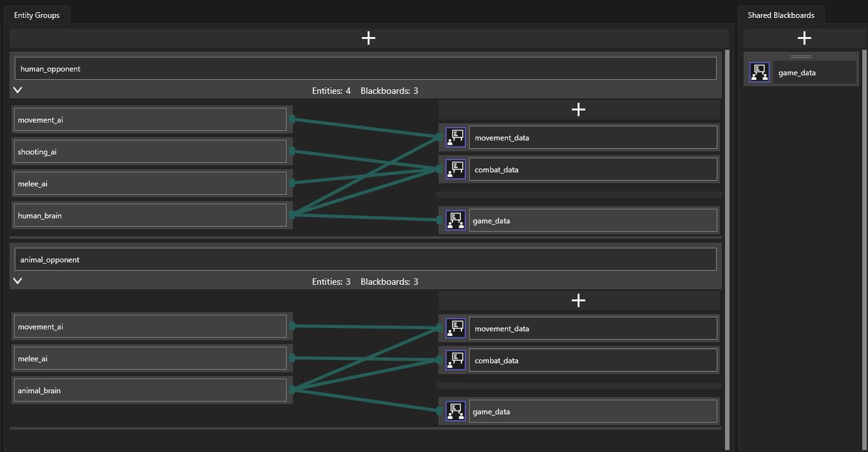Click the human_opponent group name field
This screenshot has width=868, height=452.
click(x=365, y=69)
